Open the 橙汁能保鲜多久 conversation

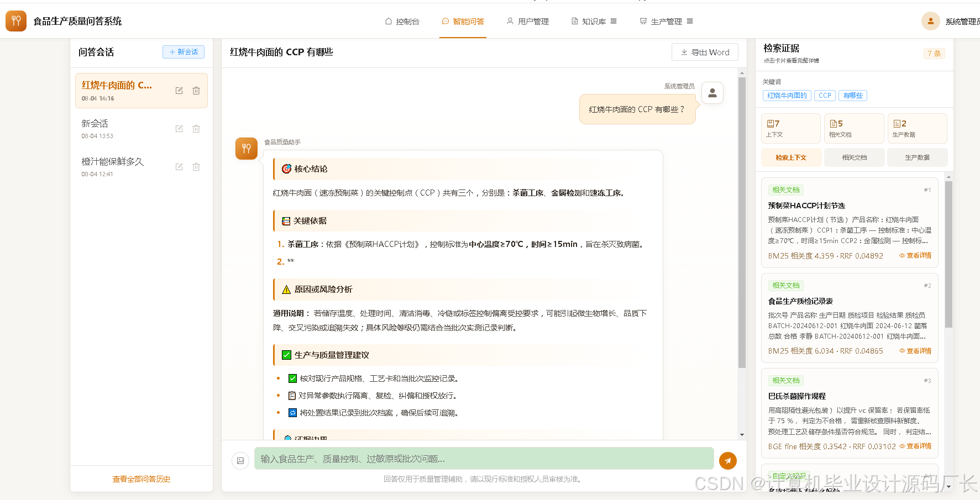tap(142, 167)
